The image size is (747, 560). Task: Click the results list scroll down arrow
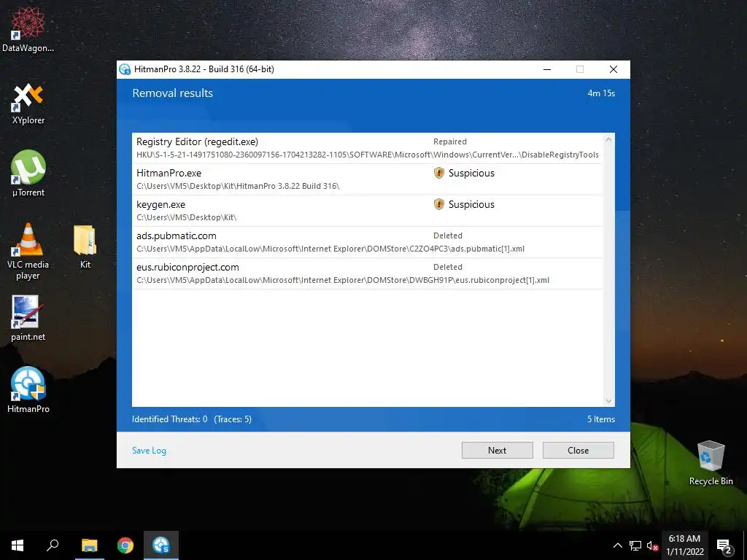[x=608, y=400]
